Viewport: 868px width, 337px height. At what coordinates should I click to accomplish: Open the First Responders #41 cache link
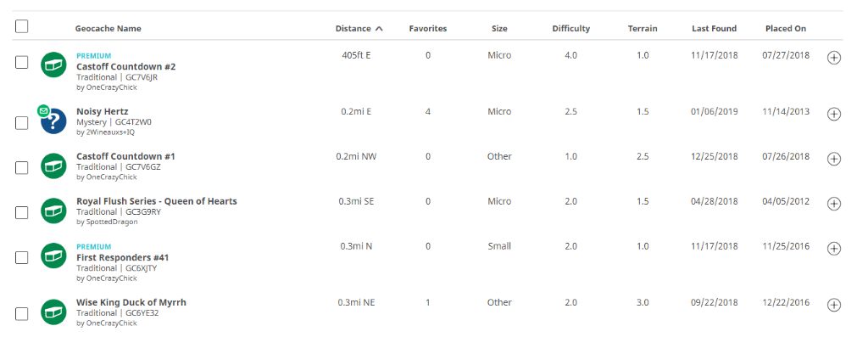(x=122, y=258)
